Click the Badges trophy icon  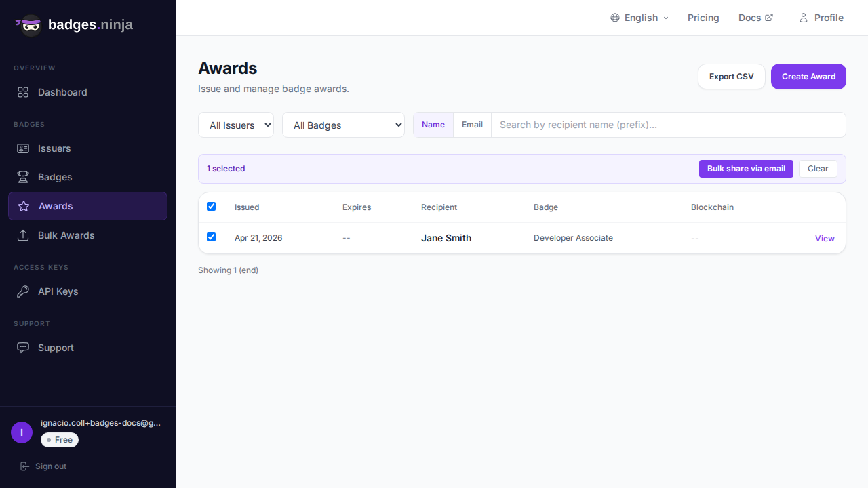(x=23, y=177)
